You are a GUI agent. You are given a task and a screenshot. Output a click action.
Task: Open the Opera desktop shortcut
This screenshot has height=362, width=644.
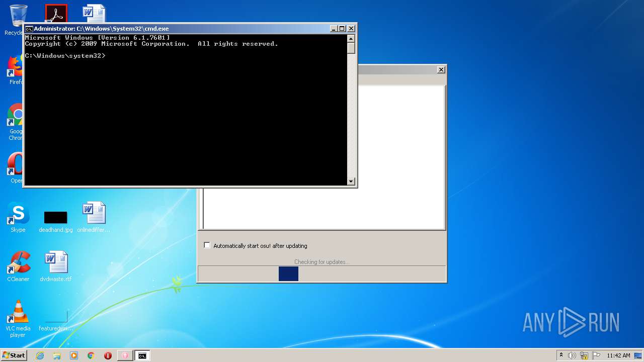[15, 168]
